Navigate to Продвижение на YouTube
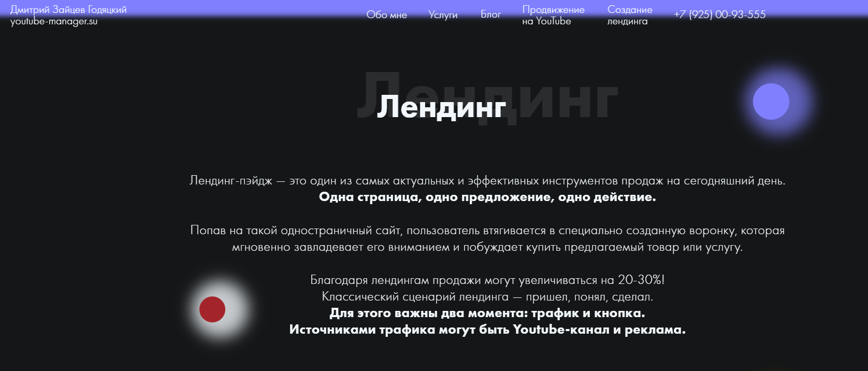Screen dimensions: 868x371 553,16
